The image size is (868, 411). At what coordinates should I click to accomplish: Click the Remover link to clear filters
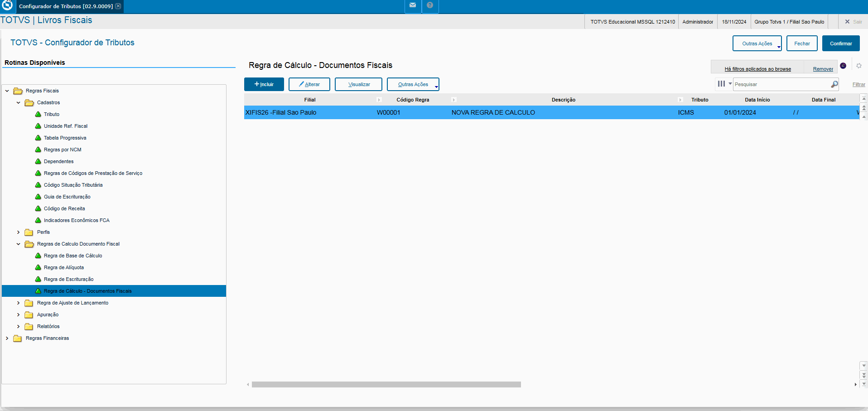tap(823, 69)
